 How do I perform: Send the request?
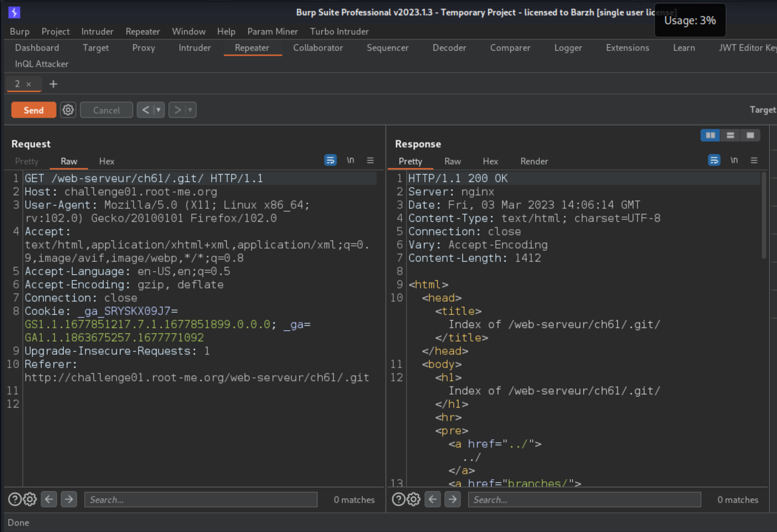click(x=33, y=110)
